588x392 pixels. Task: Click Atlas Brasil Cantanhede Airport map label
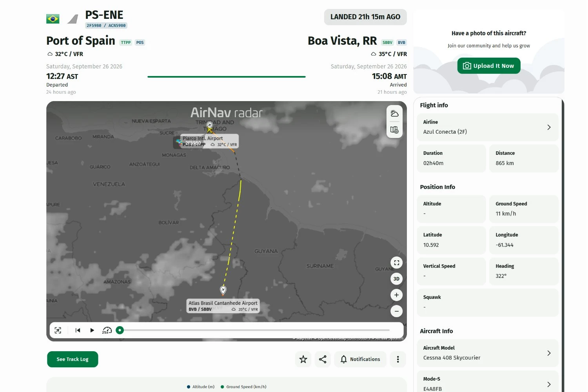[x=223, y=306]
